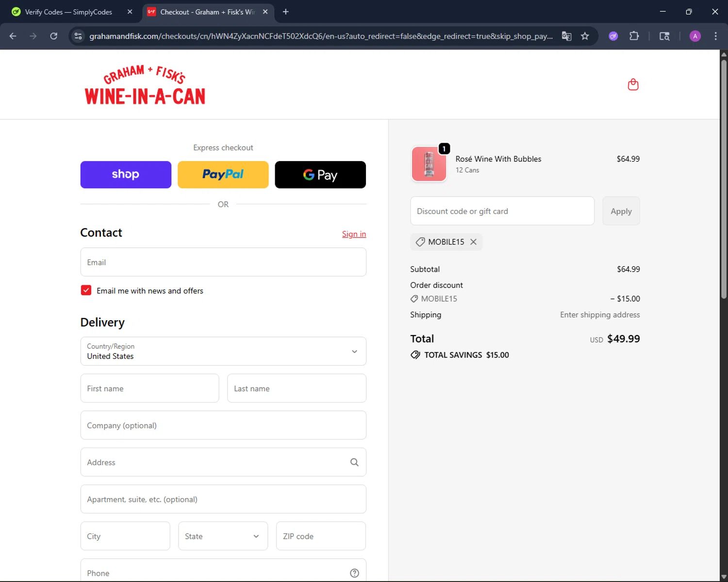Click the Rosé Wine product thumbnail
The width and height of the screenshot is (728, 582).
(429, 164)
